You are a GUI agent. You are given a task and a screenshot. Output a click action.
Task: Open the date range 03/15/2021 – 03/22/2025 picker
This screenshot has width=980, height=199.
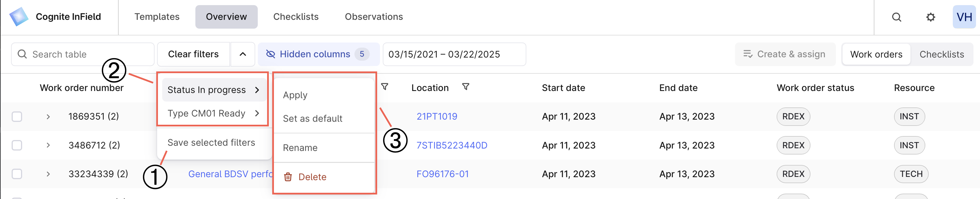454,54
